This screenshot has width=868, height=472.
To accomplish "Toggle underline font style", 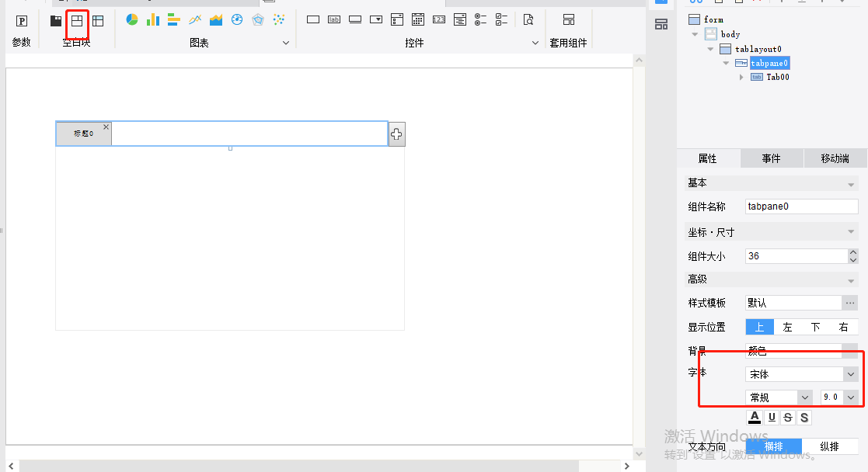I will click(772, 418).
